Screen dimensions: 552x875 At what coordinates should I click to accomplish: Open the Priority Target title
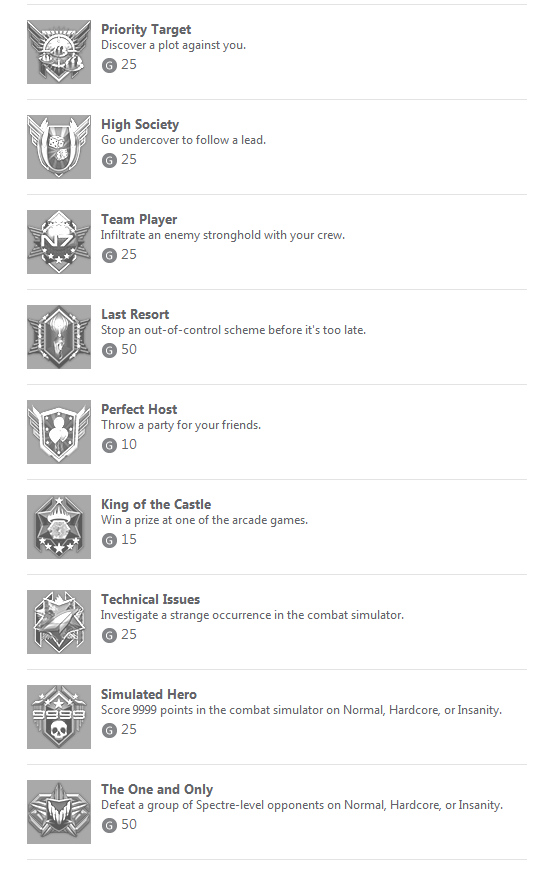(146, 30)
